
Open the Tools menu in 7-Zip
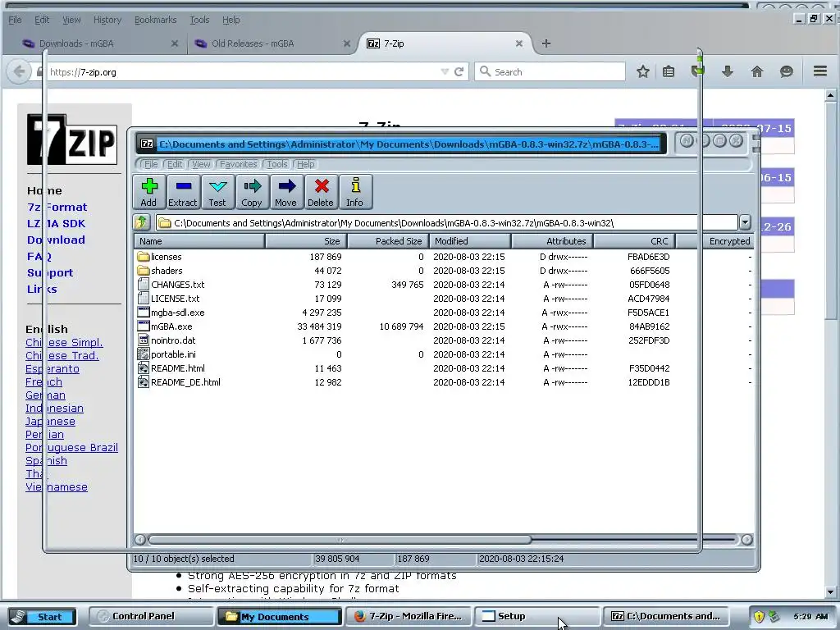[277, 164]
